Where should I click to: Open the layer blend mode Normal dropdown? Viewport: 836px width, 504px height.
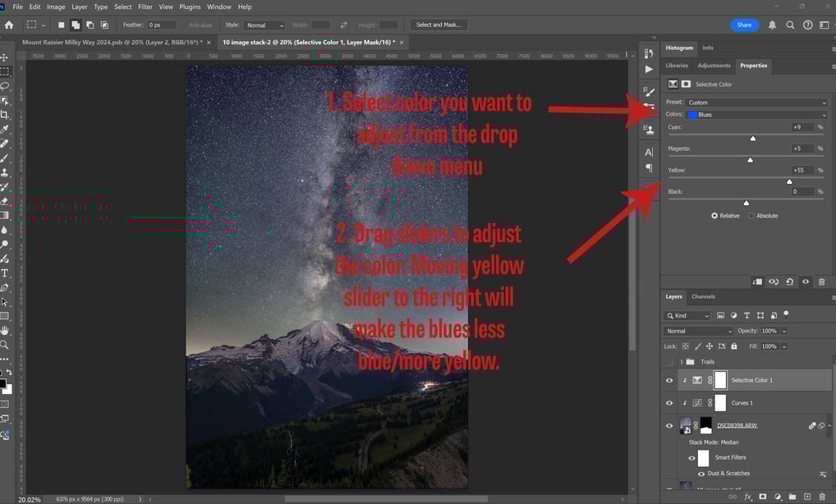[699, 331]
